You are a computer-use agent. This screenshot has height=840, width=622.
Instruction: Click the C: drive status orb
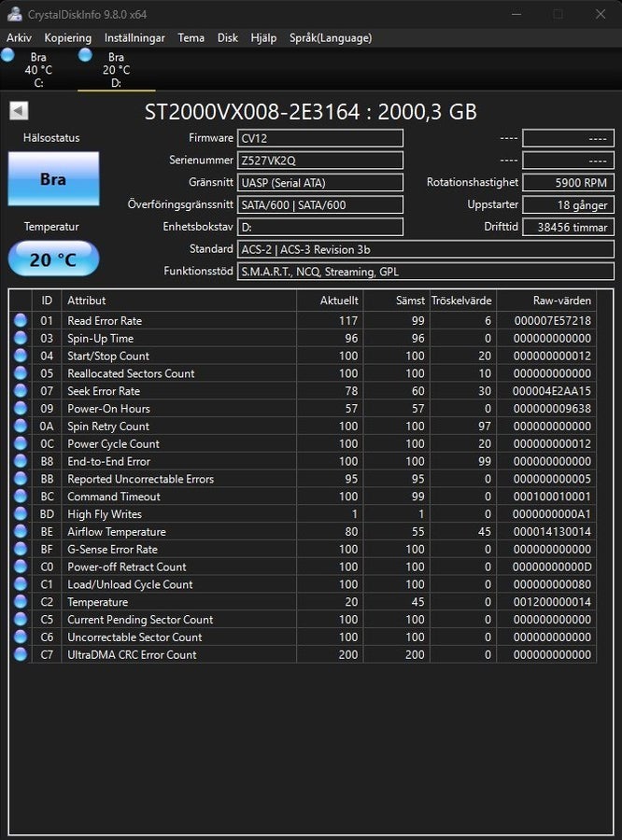[7, 55]
